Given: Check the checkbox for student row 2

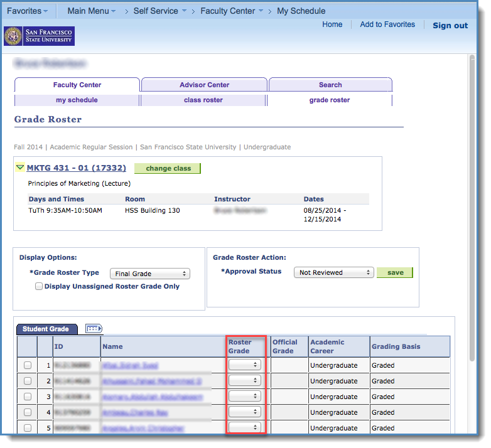Looking at the screenshot, I should click(28, 381).
